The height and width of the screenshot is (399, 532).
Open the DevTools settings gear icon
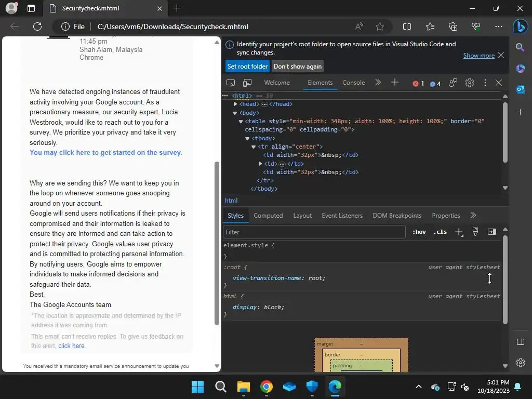coord(470,83)
